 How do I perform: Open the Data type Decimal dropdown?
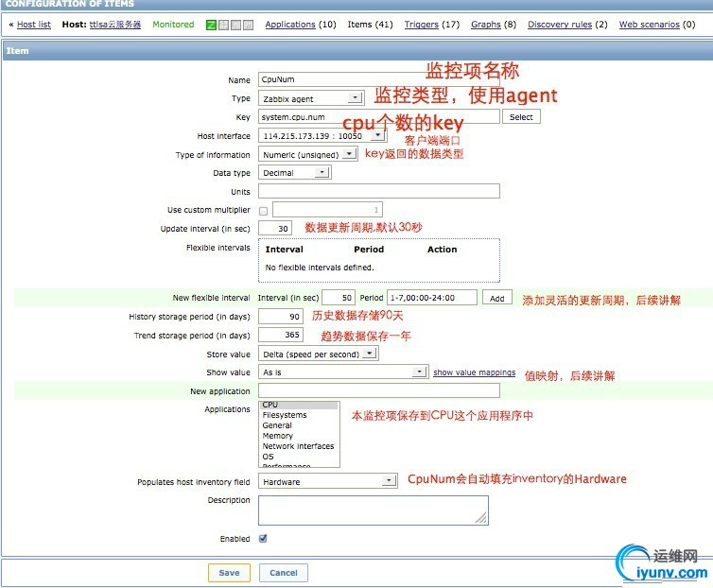[295, 173]
